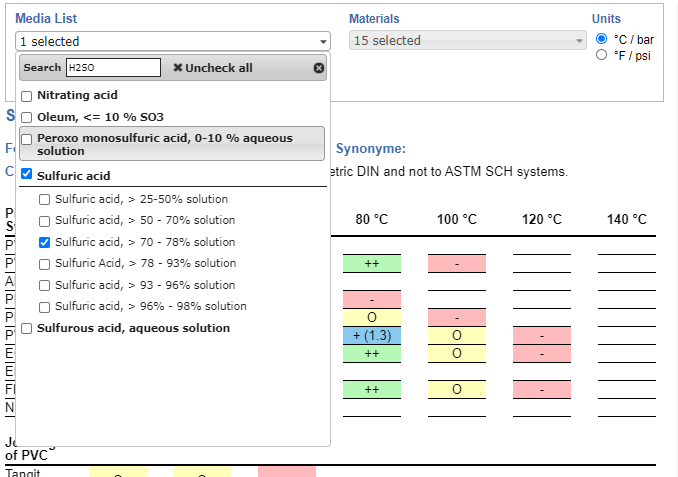Image resolution: width=678 pixels, height=477 pixels.
Task: Check Sulfuric acid > 25-50% solution
Action: pyautogui.click(x=44, y=199)
